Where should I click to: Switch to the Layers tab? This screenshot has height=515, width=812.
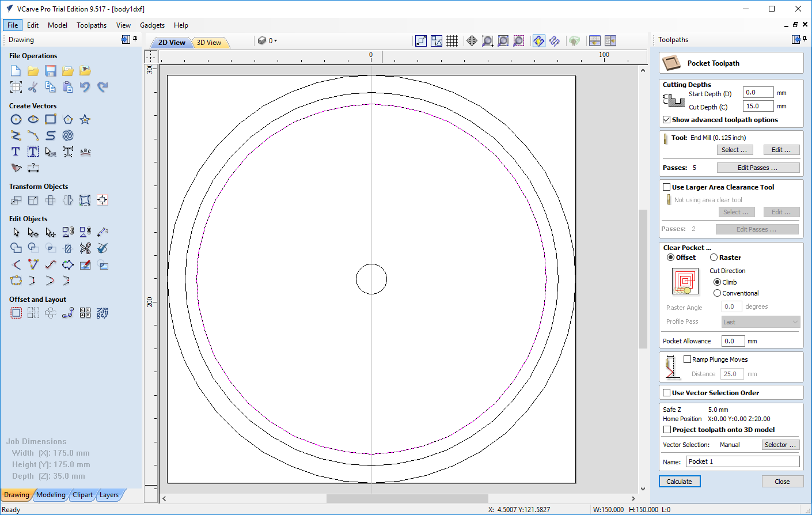[x=109, y=495]
